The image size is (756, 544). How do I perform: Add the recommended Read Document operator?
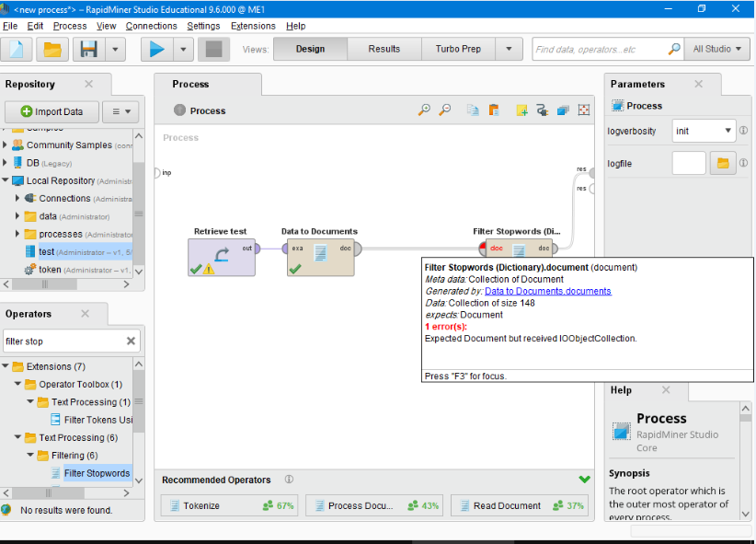click(x=520, y=505)
